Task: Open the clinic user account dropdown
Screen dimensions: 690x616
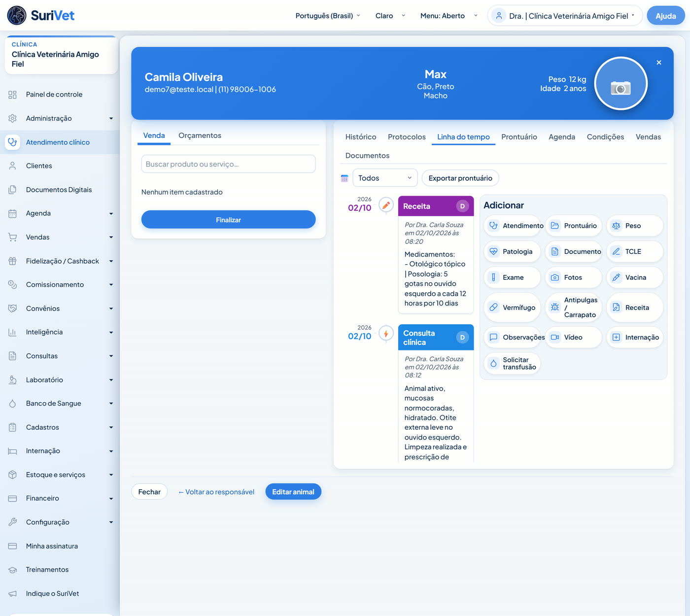Action: [565, 16]
